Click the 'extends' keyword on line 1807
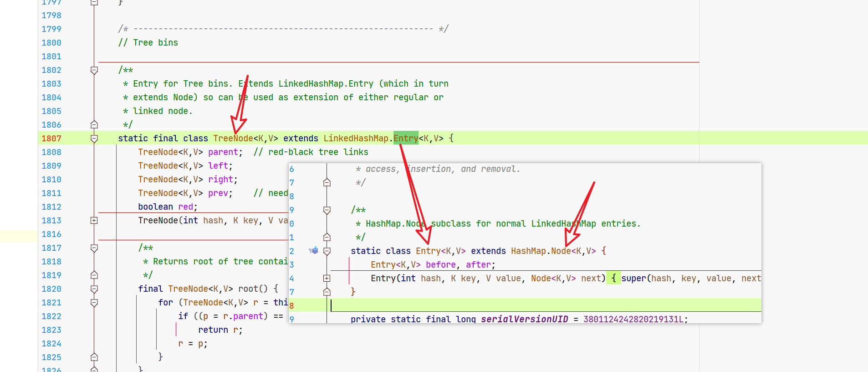868x372 pixels. coord(301,138)
